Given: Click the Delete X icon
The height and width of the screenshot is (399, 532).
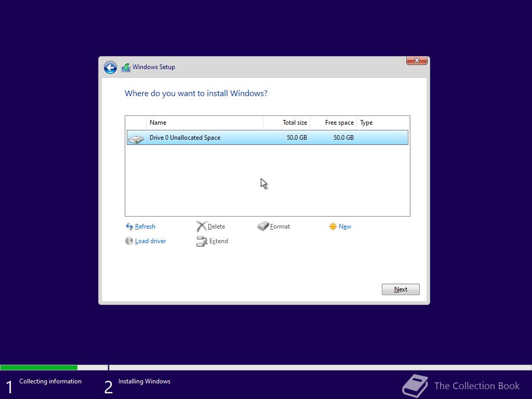Looking at the screenshot, I should click(201, 227).
